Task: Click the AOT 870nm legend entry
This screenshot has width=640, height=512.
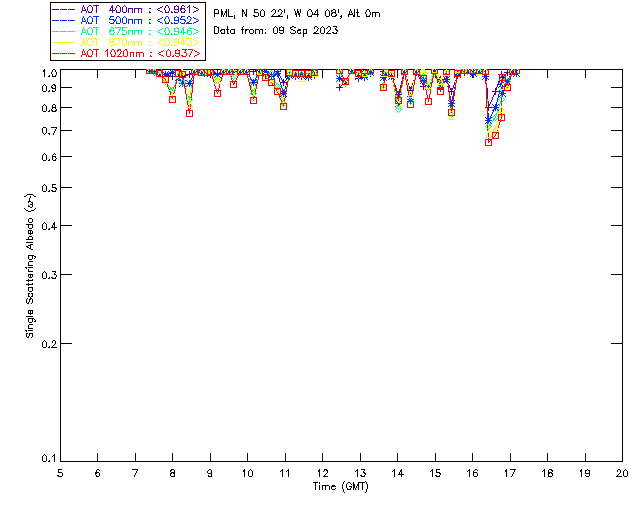Action: click(126, 42)
